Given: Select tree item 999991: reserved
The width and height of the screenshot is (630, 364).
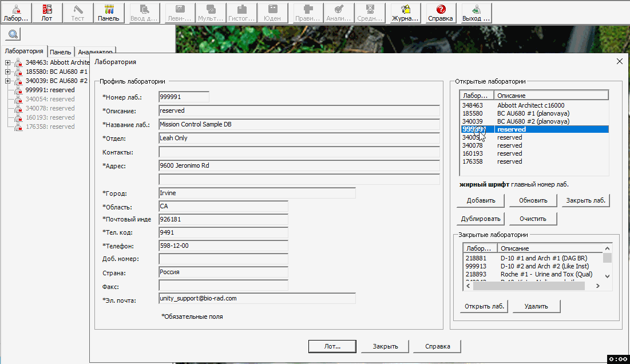Looking at the screenshot, I should point(50,90).
